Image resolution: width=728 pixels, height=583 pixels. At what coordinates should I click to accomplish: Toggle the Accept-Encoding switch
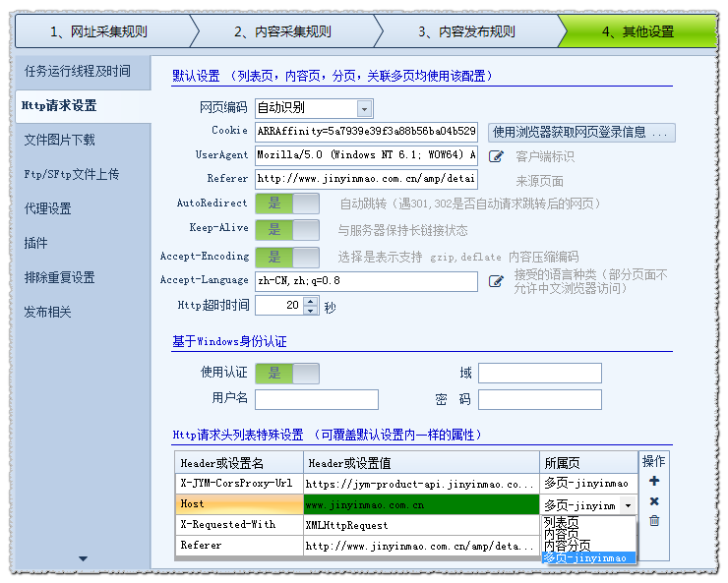pyautogui.click(x=287, y=258)
